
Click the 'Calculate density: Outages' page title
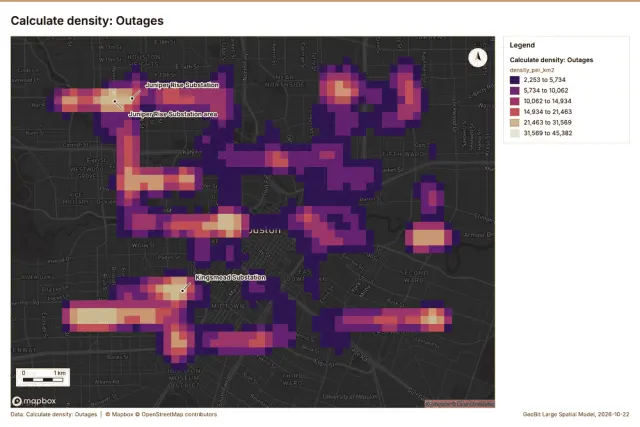(87, 21)
